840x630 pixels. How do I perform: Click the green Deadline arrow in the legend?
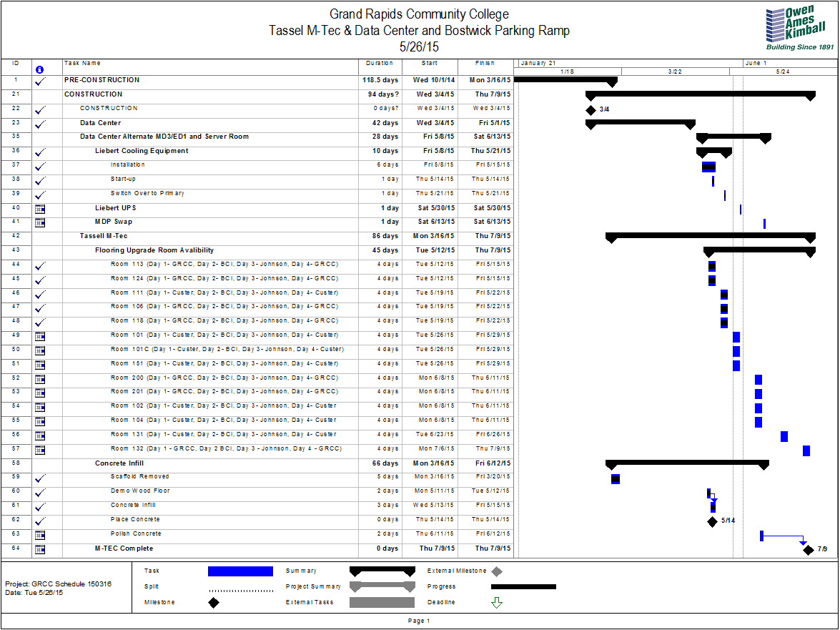pyautogui.click(x=498, y=601)
